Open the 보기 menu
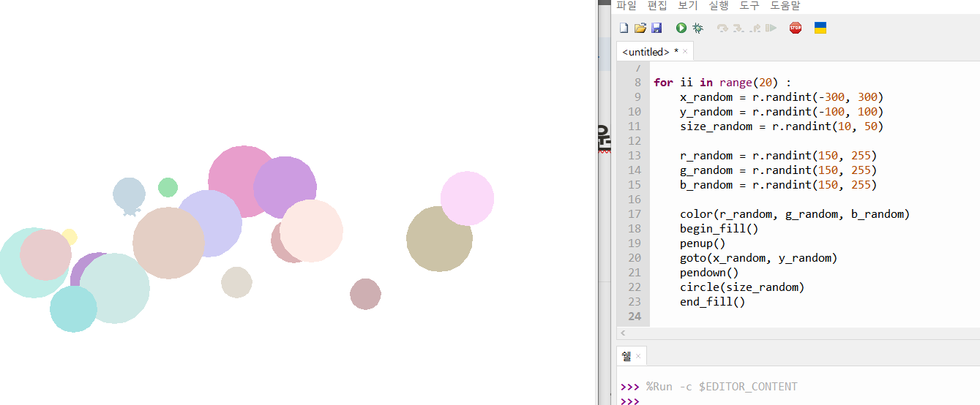980x405 pixels. coord(688,5)
